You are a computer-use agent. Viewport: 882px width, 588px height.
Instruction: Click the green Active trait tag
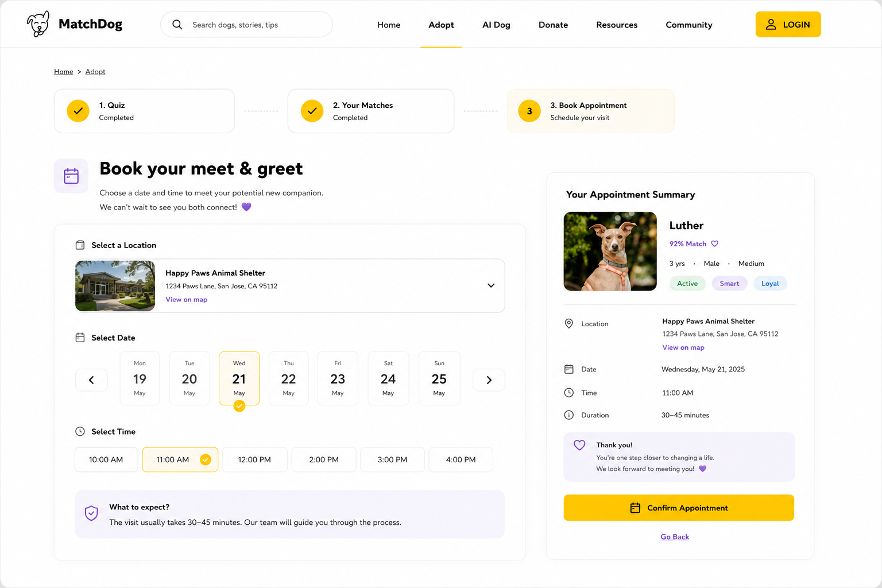click(x=687, y=284)
